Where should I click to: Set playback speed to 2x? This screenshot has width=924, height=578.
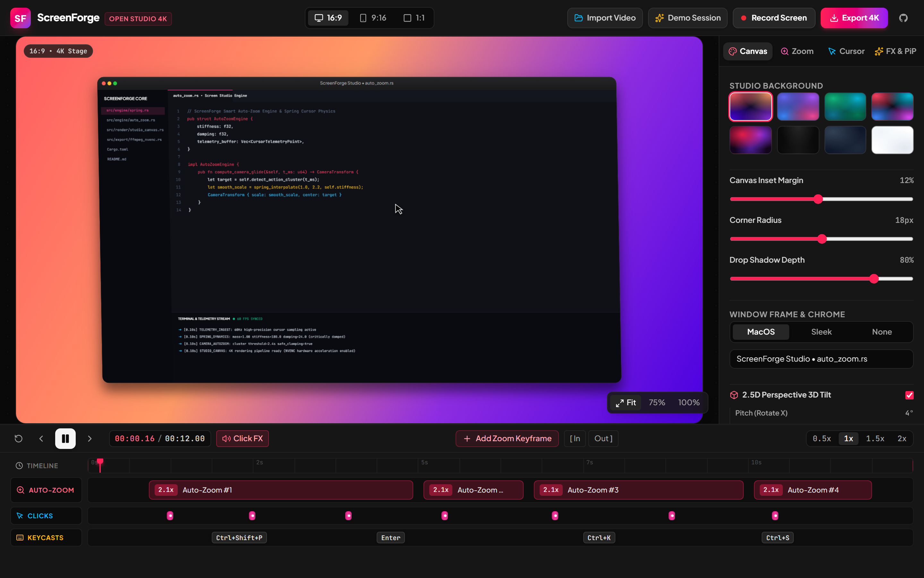pos(902,438)
